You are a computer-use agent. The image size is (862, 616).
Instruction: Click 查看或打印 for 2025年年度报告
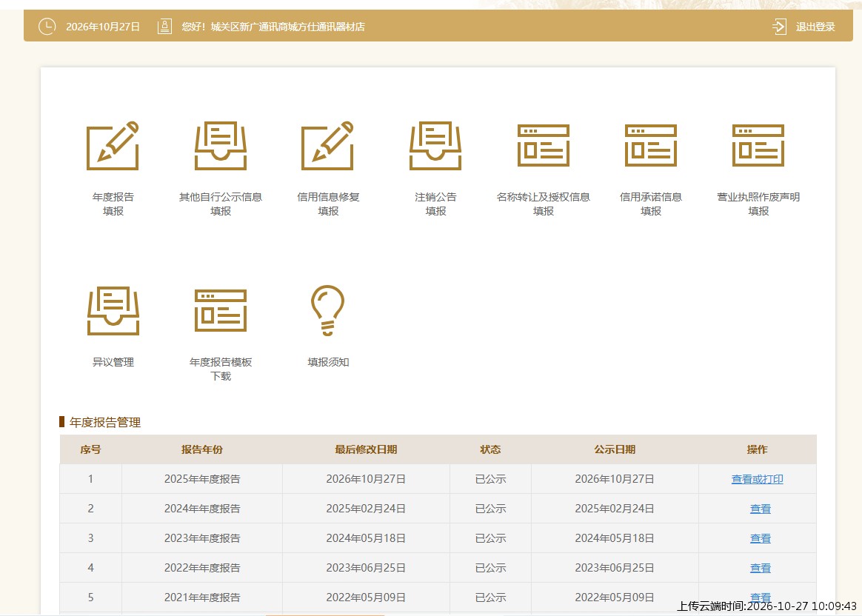point(757,479)
